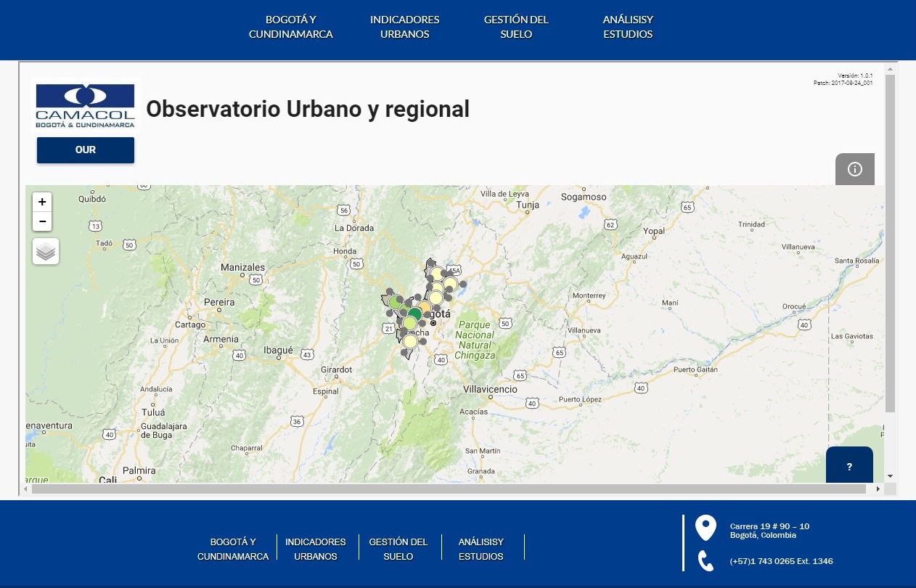Screen dimensions: 916x588
Task: Click the horizontal scrollbar under the map
Action: (449, 489)
